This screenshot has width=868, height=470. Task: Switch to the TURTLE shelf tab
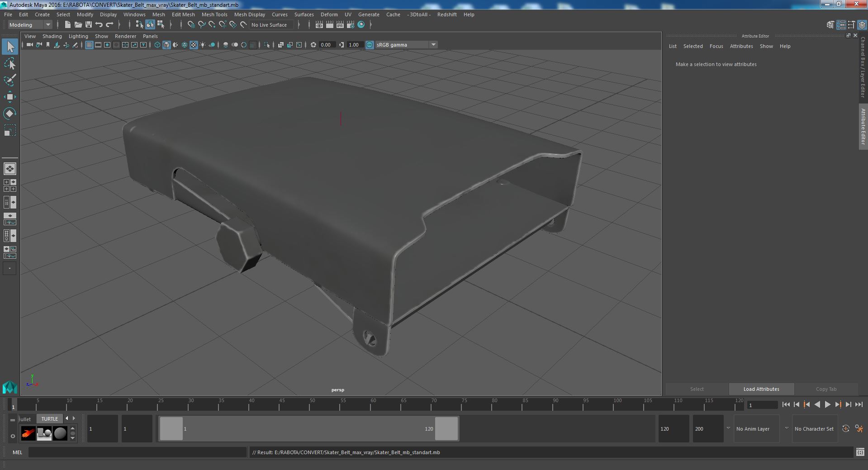(x=50, y=419)
